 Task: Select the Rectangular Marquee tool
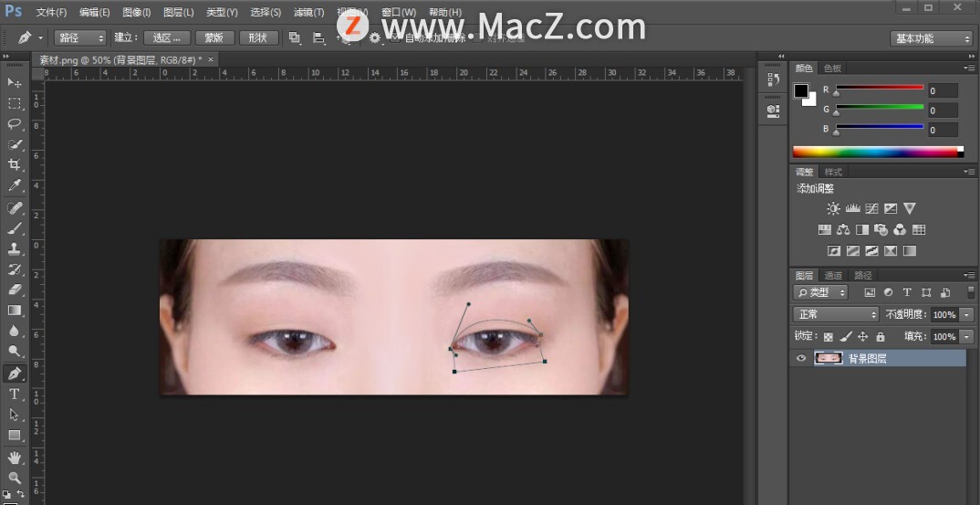pos(14,103)
